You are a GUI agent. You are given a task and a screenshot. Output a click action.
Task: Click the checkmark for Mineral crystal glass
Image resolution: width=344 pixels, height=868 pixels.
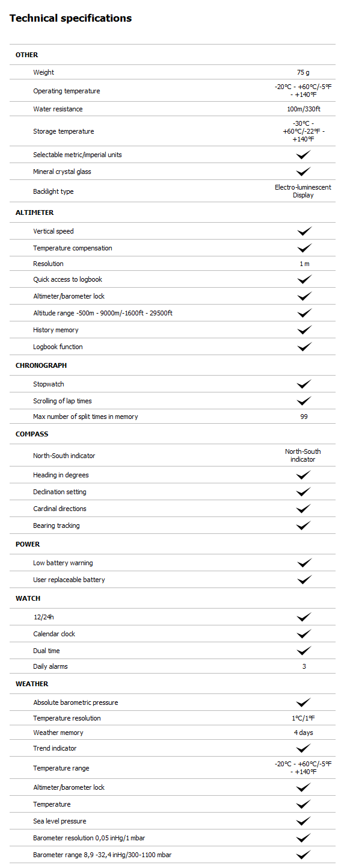[x=304, y=172]
